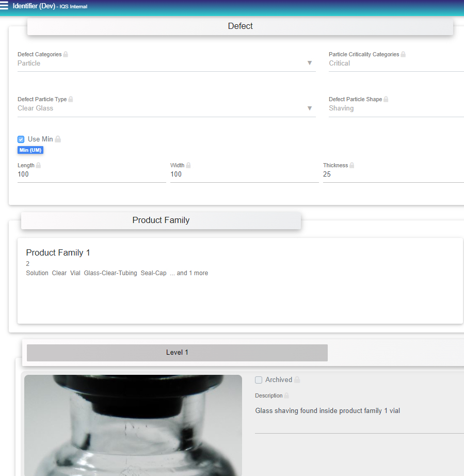This screenshot has height=476, width=464.
Task: Click the Length input field
Action: (91, 174)
